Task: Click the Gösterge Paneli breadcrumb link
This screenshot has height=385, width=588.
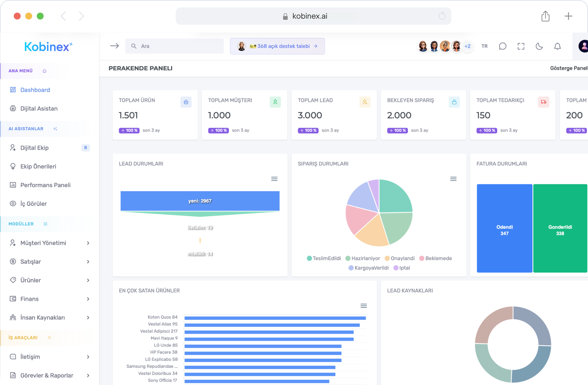Action: pyautogui.click(x=569, y=68)
